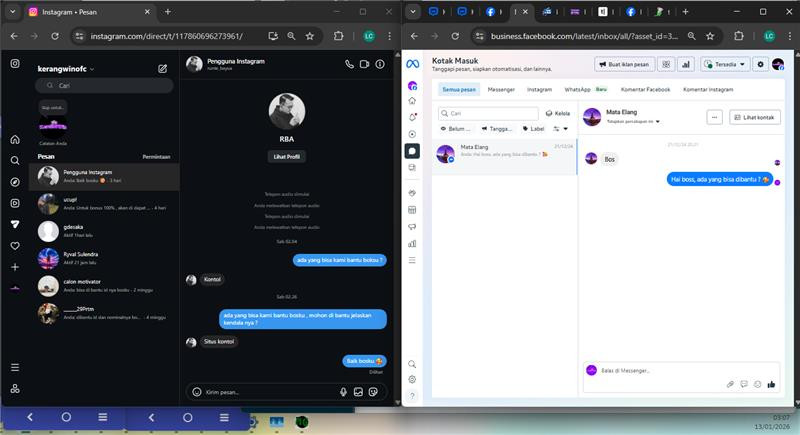This screenshot has width=800, height=435.
Task: Click the microphone voice clip icon in Instagram
Action: 343,392
